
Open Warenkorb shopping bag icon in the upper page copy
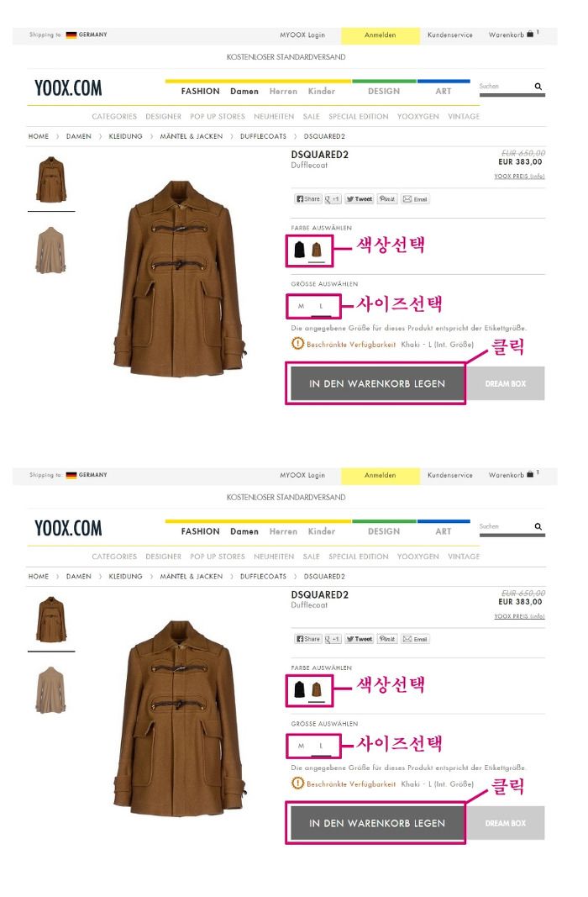click(x=530, y=34)
